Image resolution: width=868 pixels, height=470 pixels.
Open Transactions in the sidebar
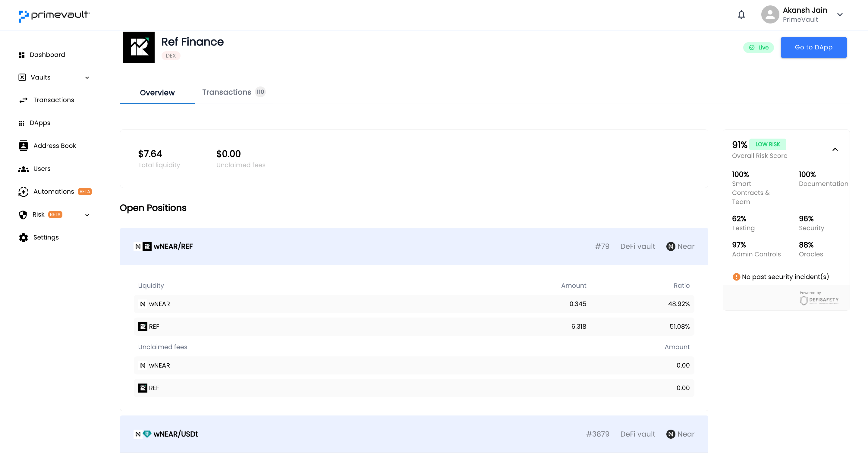[46, 100]
